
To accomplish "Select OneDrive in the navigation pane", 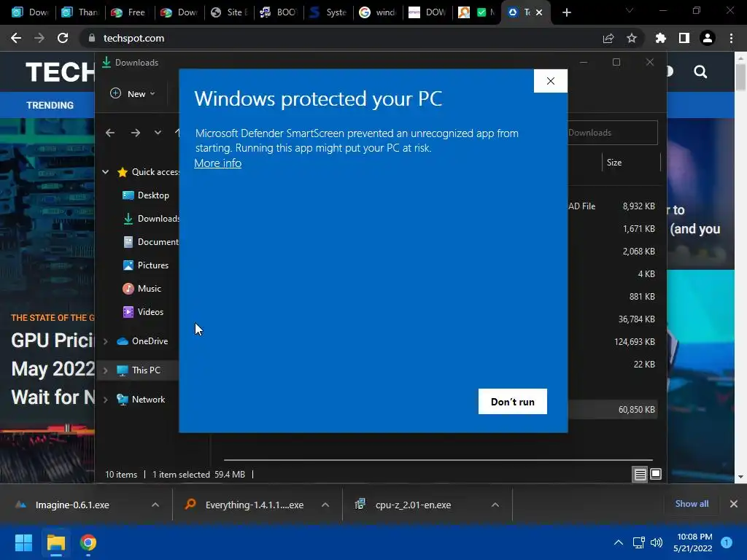I will (x=142, y=341).
